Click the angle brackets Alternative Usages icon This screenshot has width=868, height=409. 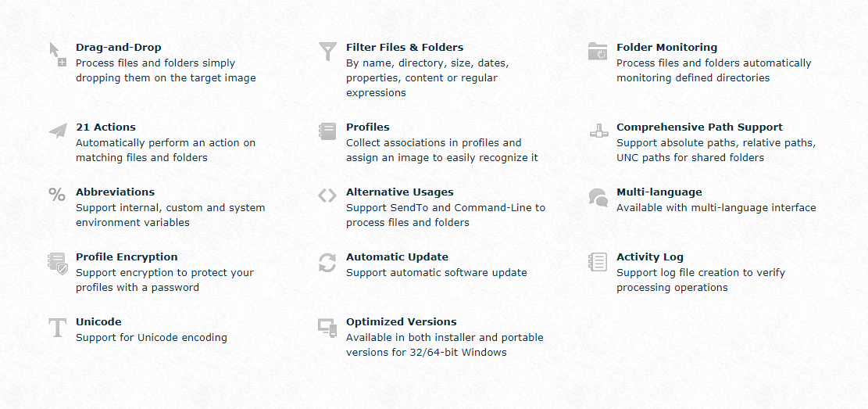pos(327,196)
